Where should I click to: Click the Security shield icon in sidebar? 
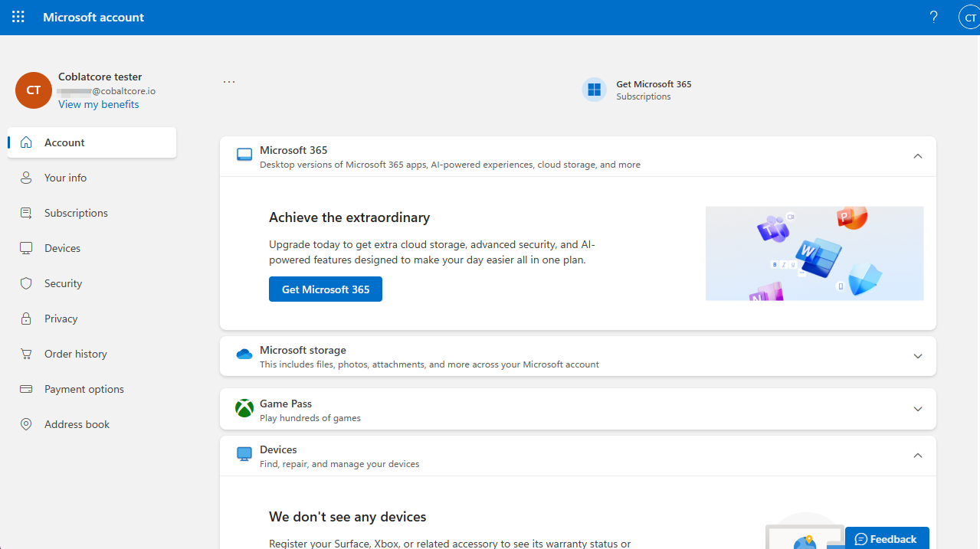(x=26, y=283)
